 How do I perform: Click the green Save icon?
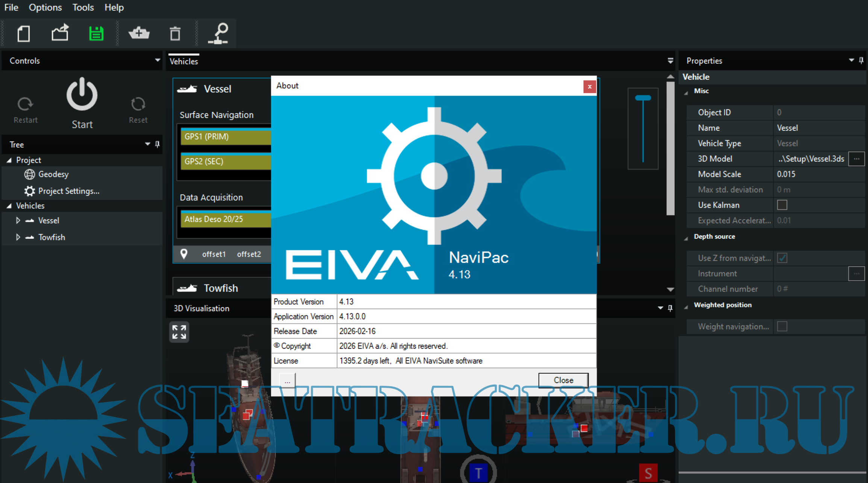tap(96, 33)
